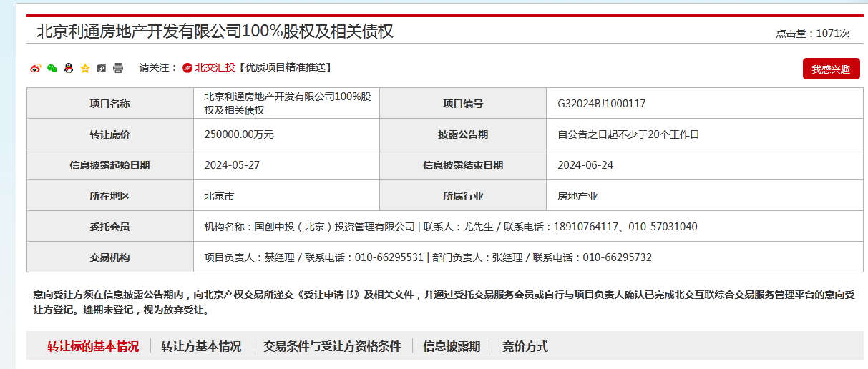Image resolution: width=868 pixels, height=369 pixels.
Task: View the 竞价方式 tab
Action: (x=525, y=346)
